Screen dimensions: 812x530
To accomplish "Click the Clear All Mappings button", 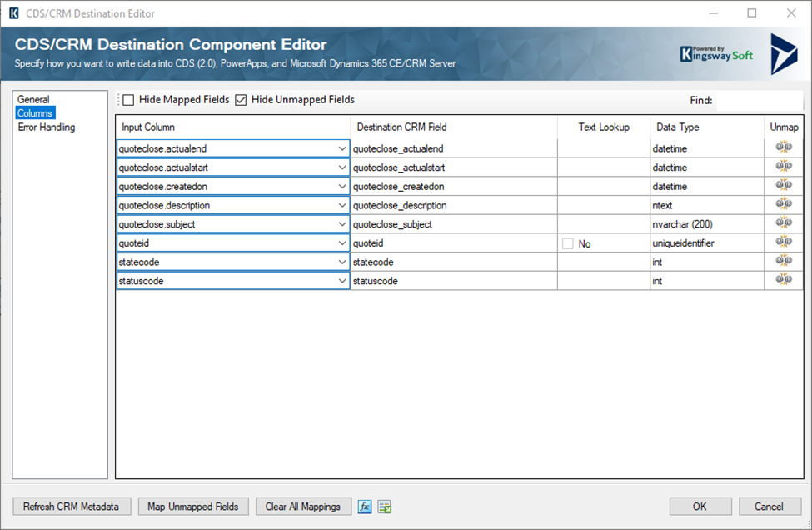I will (303, 507).
